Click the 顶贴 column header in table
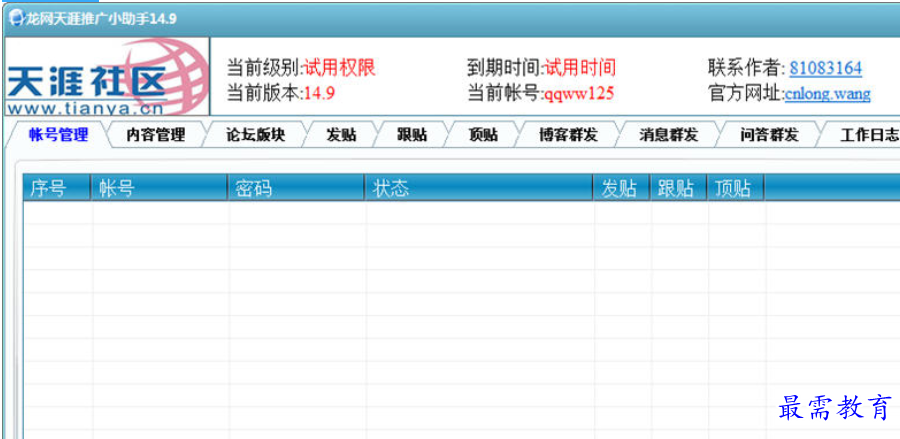The height and width of the screenshot is (439, 900). (735, 188)
